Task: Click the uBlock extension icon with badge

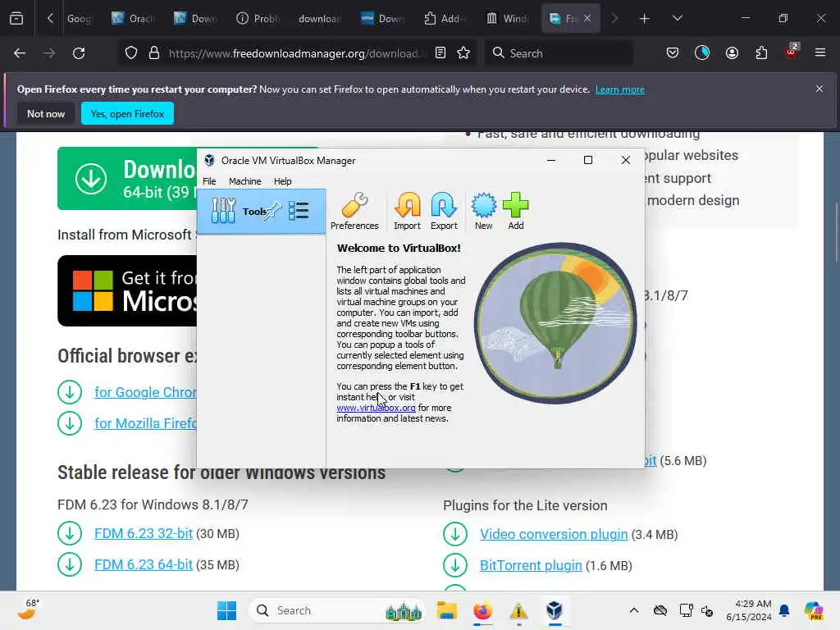Action: tap(792, 52)
